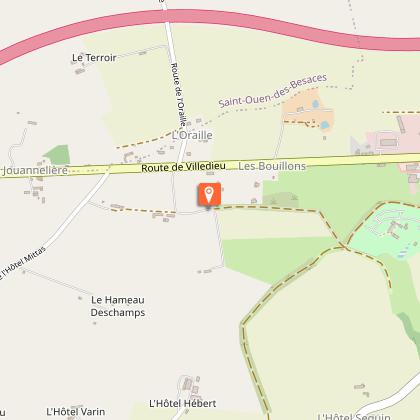Viewport: 420px width, 420px height.
Task: Select the Le Terroir place label
Action: pyautogui.click(x=94, y=58)
